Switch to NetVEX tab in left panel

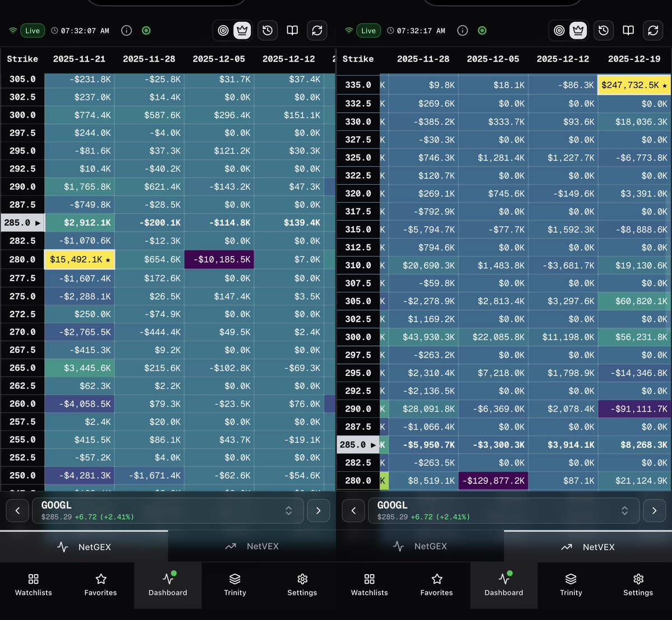252,547
